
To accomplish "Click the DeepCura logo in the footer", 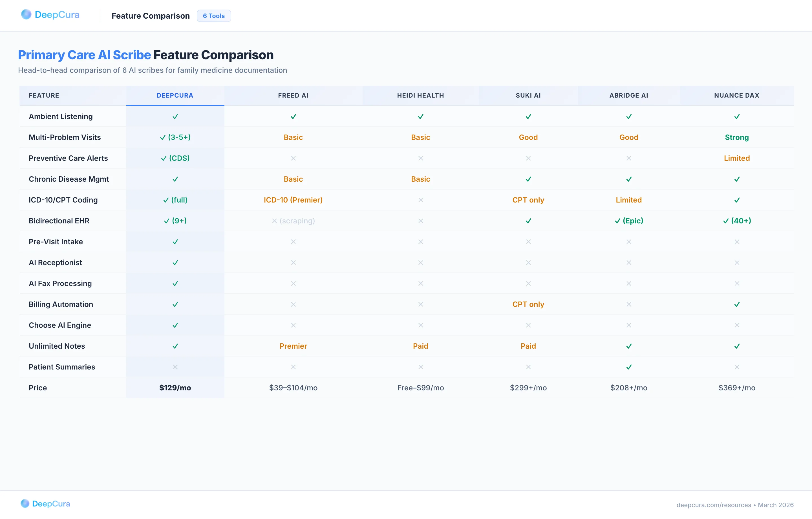I will (45, 503).
